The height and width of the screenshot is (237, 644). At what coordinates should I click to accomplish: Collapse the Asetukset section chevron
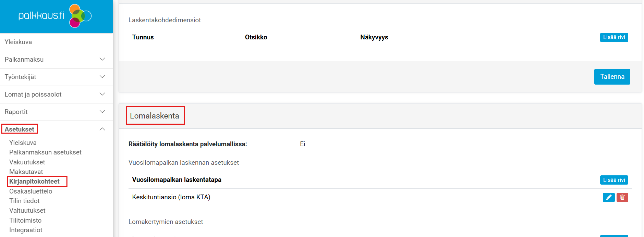point(102,129)
